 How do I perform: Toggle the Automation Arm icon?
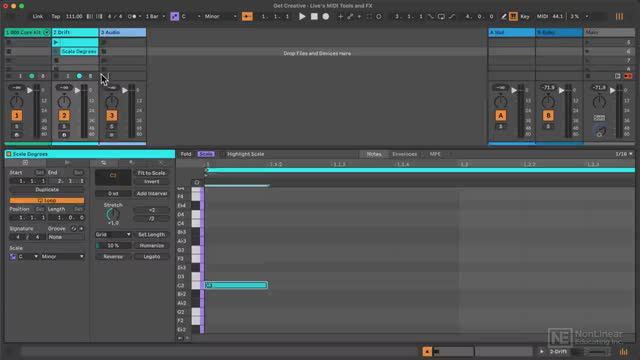(350, 16)
